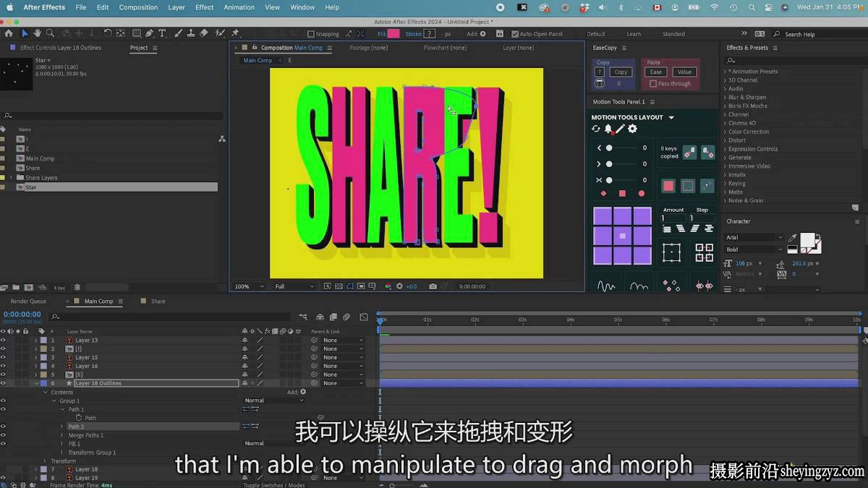Click the Motion Tools notification bell icon
Viewport: 868px width, 488px height.
tap(608, 129)
